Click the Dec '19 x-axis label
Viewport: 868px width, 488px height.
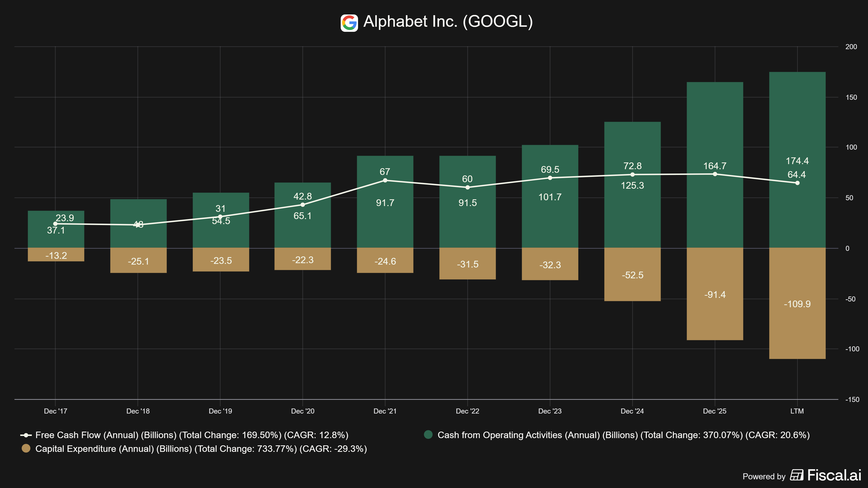(x=220, y=411)
